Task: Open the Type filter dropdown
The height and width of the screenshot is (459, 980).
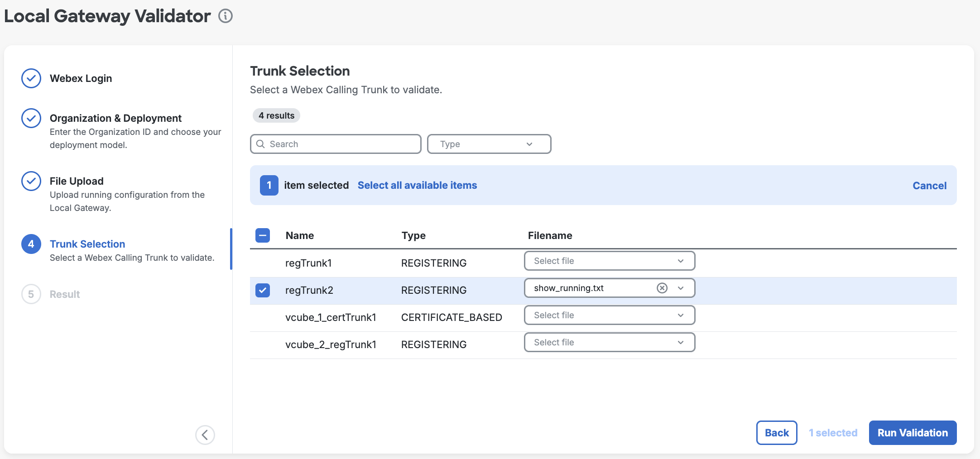Action: coord(489,144)
